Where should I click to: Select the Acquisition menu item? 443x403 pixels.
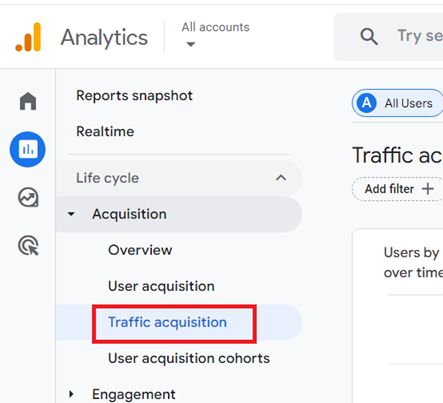click(x=179, y=214)
